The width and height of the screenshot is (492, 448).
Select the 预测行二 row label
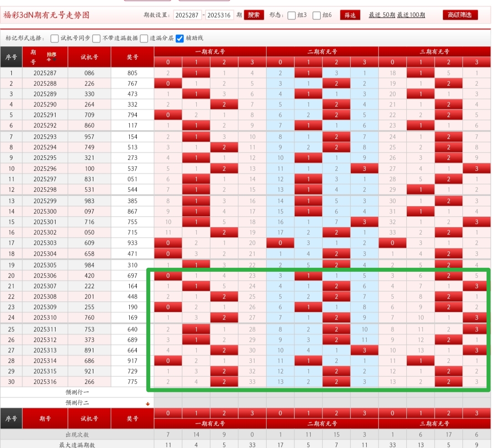coord(77,403)
